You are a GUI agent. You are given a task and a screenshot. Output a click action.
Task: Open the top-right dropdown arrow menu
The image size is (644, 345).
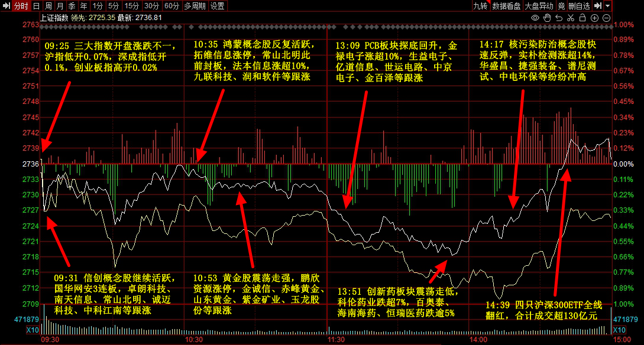pos(608,6)
